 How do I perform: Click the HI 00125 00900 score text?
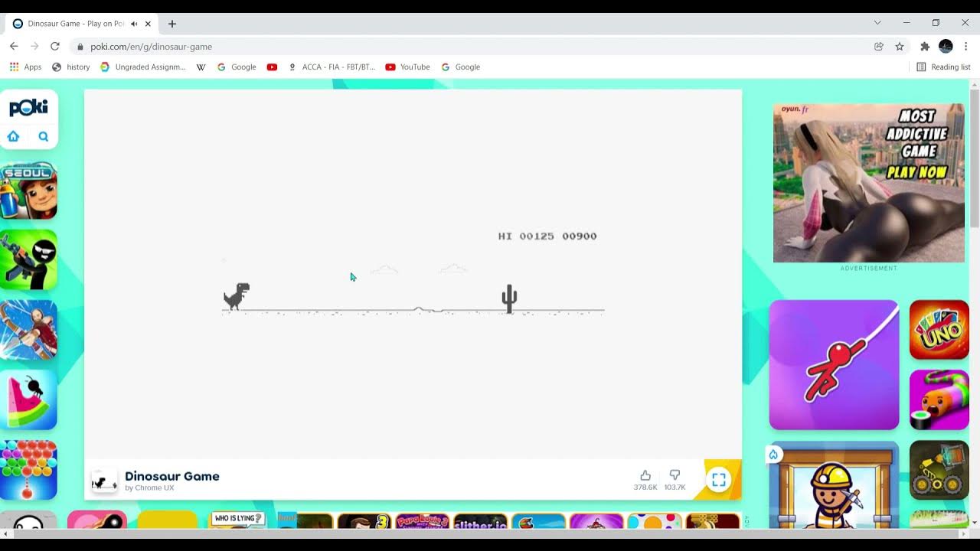tap(547, 236)
